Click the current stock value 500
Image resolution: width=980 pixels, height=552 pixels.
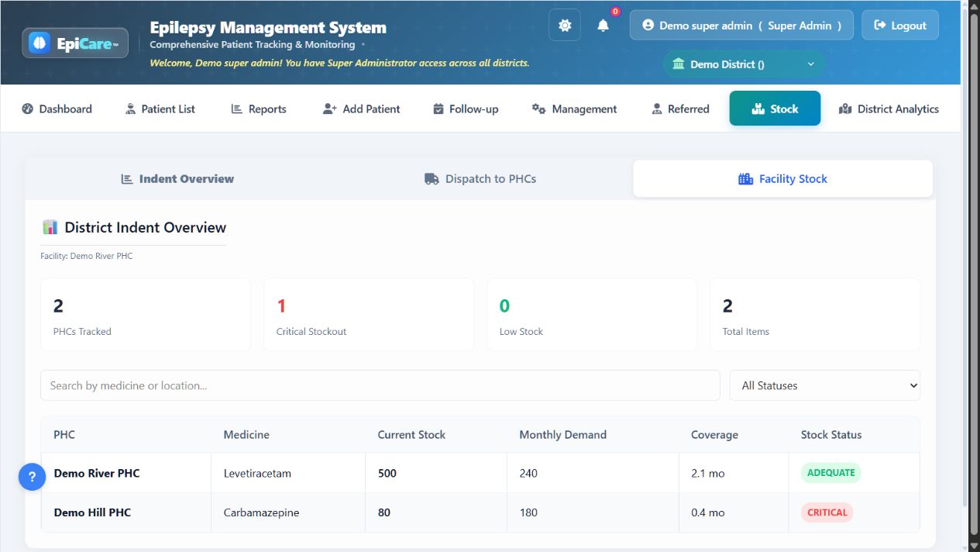coord(387,473)
